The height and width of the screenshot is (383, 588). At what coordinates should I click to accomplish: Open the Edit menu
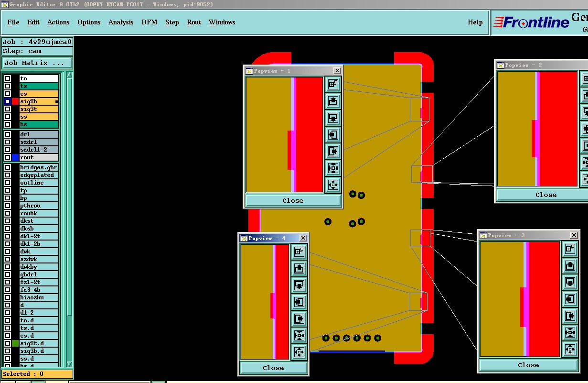pos(33,22)
